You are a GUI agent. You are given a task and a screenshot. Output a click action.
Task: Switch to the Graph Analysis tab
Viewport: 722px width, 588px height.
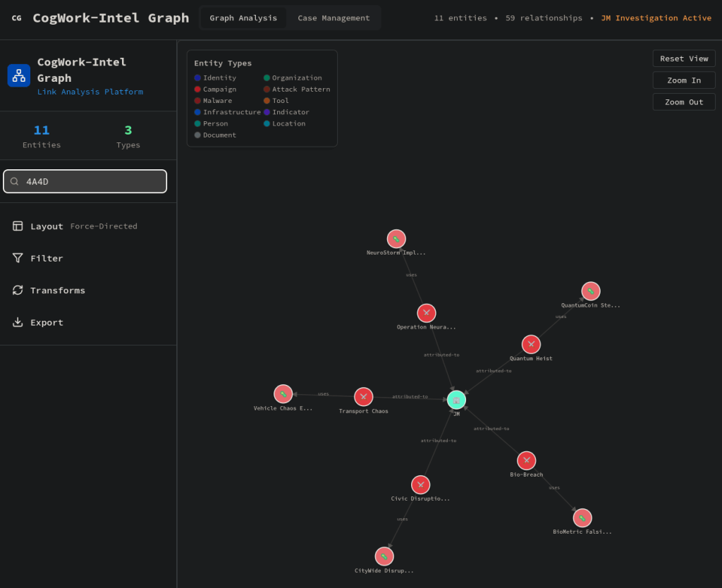tap(243, 18)
